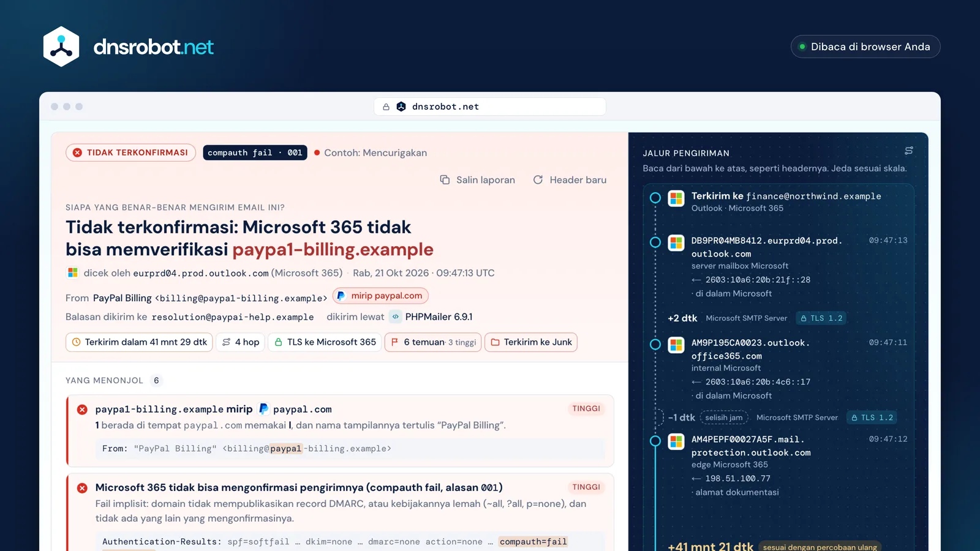Click Microsoft logo for AM9P195CA0023 hop
This screenshot has width=980, height=551.
[676, 345]
